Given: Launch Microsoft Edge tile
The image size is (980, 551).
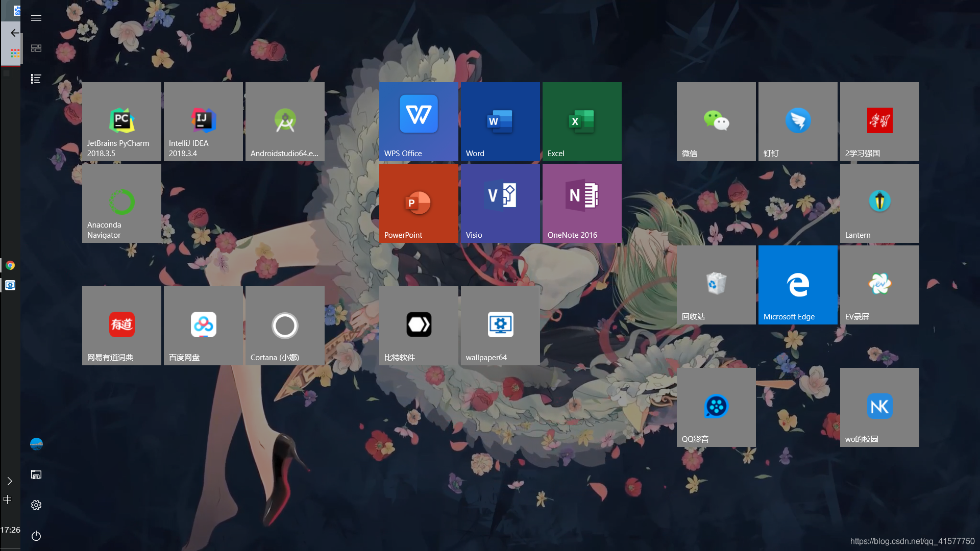Looking at the screenshot, I should 798,285.
